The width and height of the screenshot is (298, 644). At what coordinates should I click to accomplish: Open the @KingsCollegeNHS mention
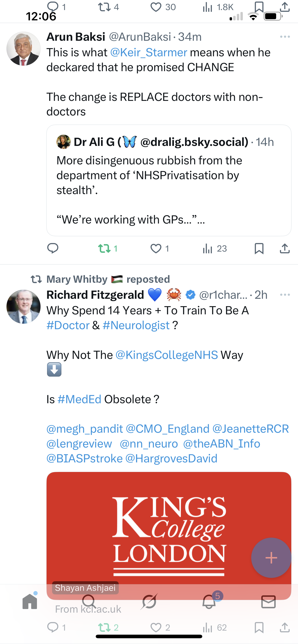click(x=167, y=355)
